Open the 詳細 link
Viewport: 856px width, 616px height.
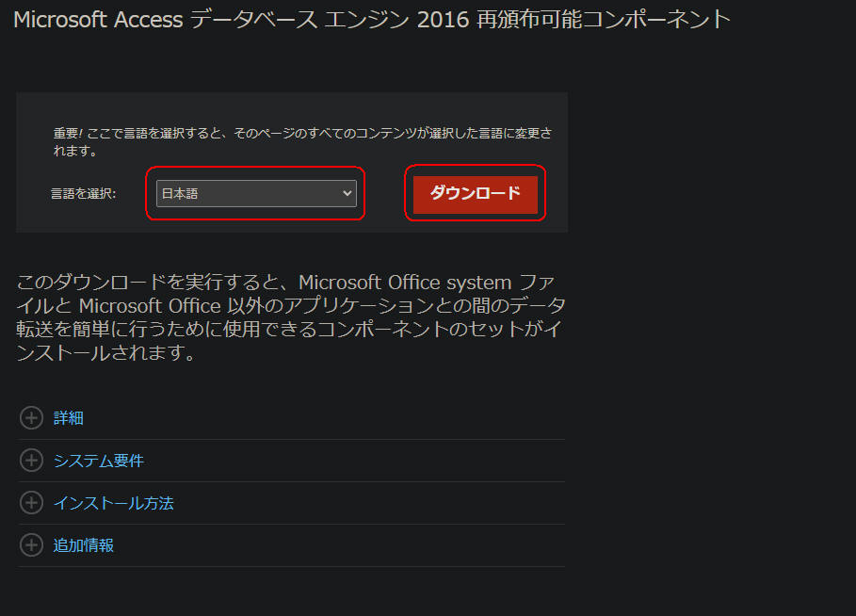[68, 418]
